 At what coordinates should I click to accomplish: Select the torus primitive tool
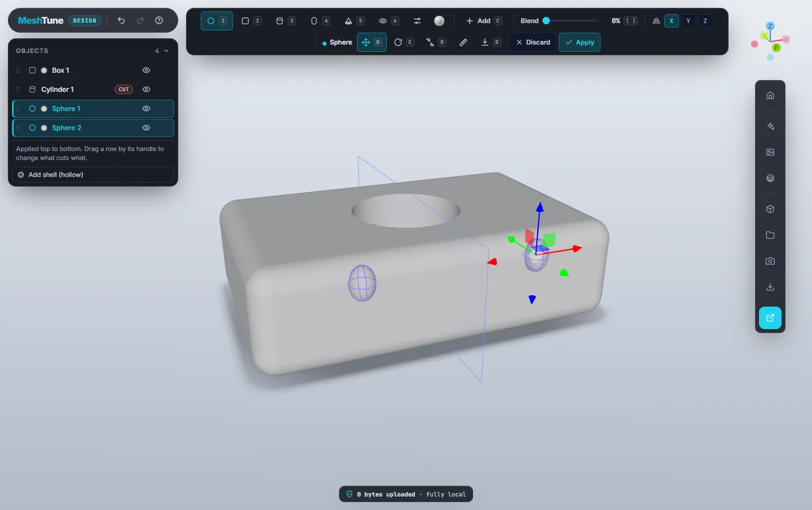(x=389, y=21)
